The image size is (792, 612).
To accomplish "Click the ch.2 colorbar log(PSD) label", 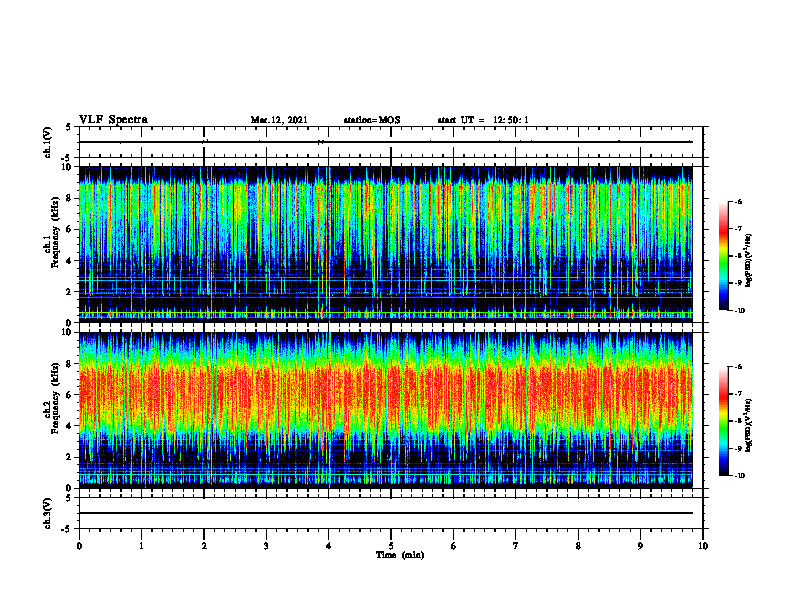I will coord(749,425).
